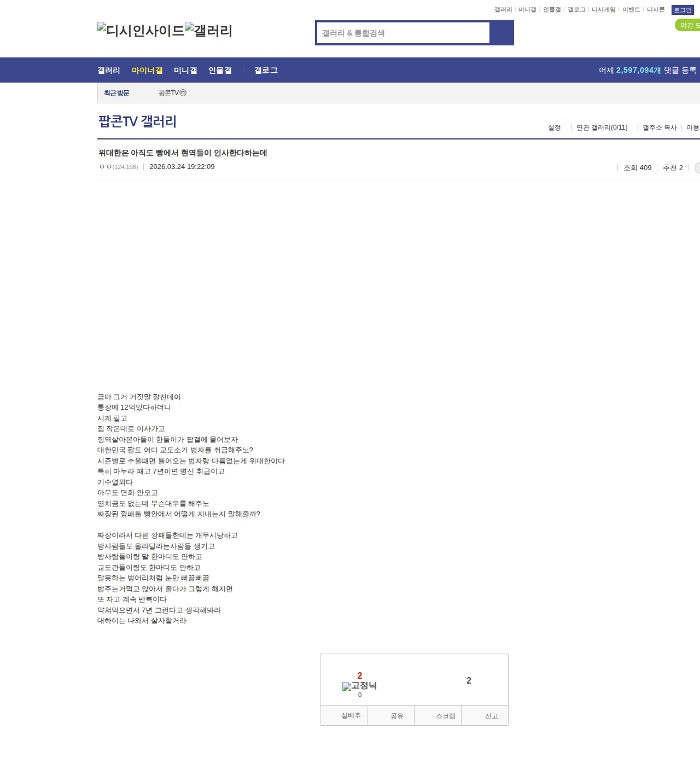Click the 갤주소 복사 copy link

tap(659, 127)
